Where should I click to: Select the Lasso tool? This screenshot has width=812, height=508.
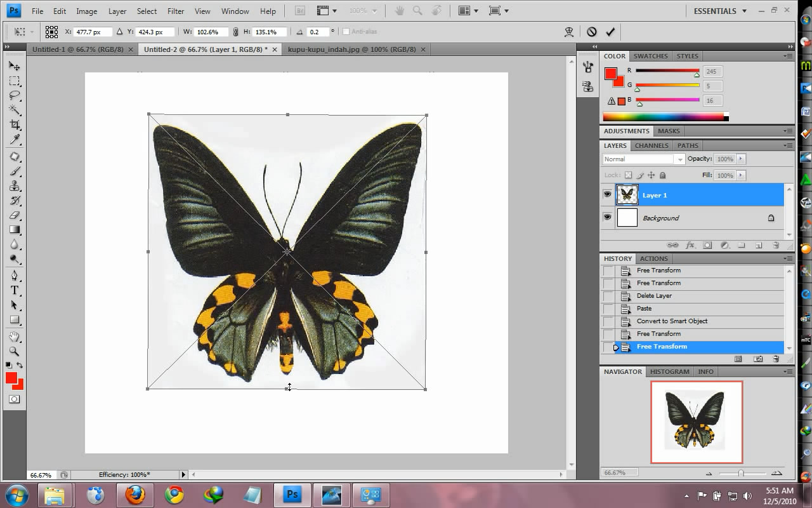point(14,96)
